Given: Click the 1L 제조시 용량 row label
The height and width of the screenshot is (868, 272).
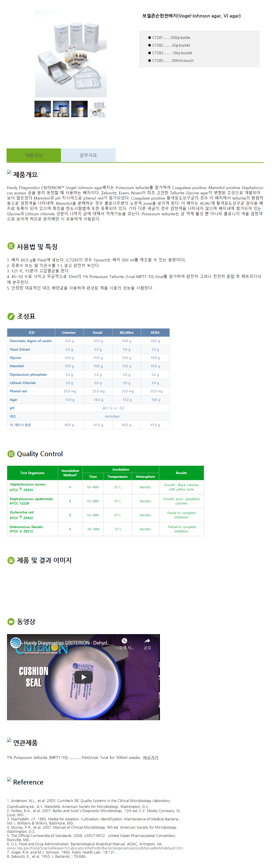Looking at the screenshot, I should click(x=20, y=425).
